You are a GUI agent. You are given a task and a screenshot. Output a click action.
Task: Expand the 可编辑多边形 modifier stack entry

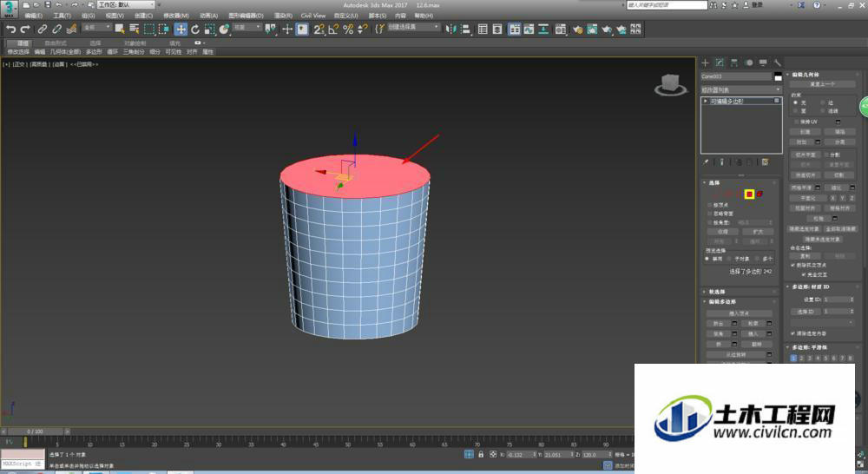click(705, 102)
